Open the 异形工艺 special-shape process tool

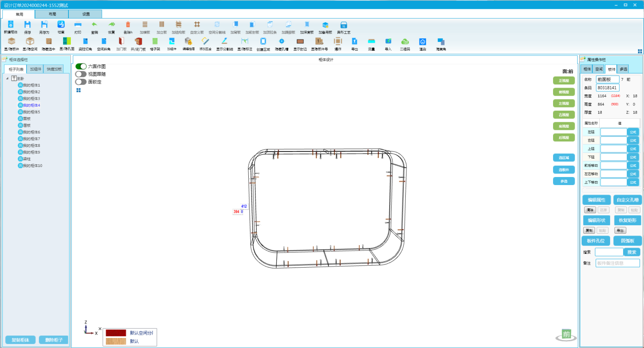pyautogui.click(x=344, y=25)
